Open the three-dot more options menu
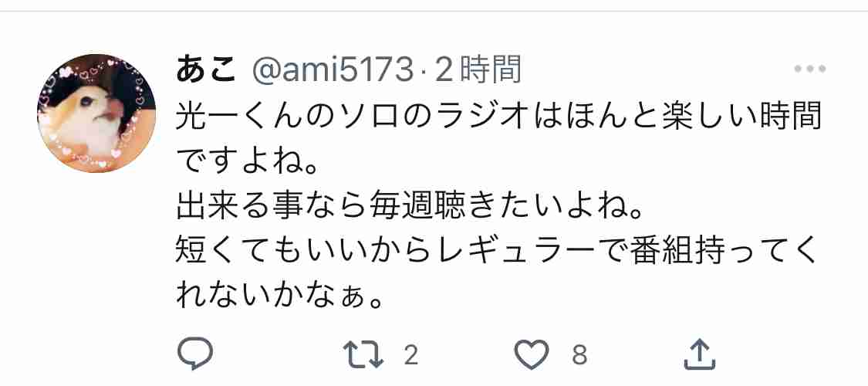Viewport: 868px width, 386px height. pyautogui.click(x=810, y=69)
